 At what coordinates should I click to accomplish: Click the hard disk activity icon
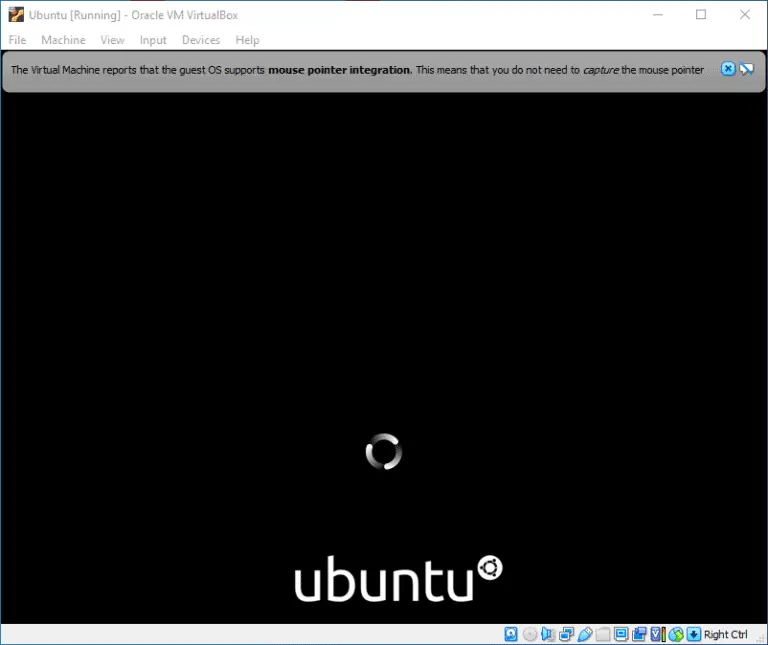510,634
